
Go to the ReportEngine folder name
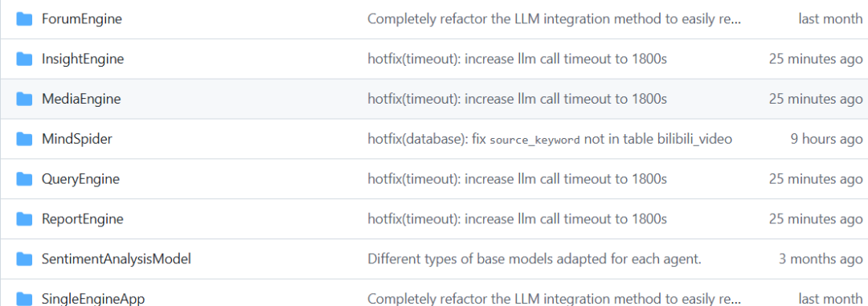[x=83, y=219]
